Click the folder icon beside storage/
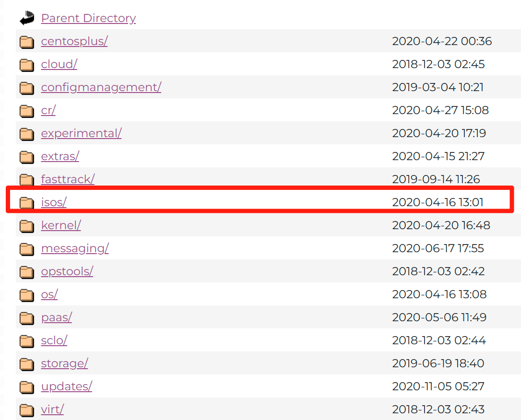Viewport: 521px width, 420px height. [x=27, y=364]
